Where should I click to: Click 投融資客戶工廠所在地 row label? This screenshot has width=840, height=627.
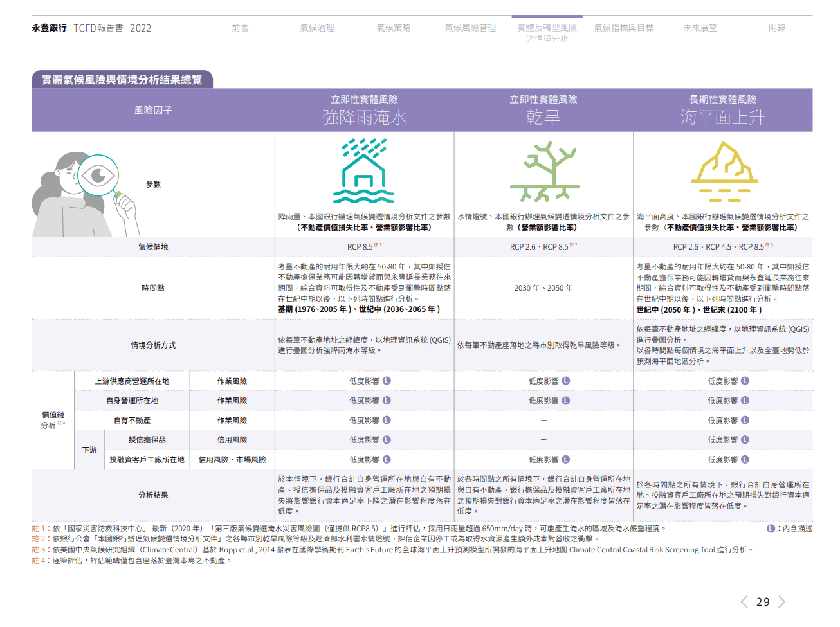pos(147,460)
